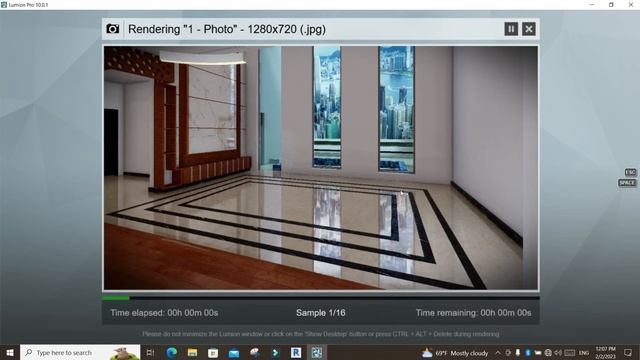Screen dimensions: 640x360
Task: Click the "Time elapsed: 00h 00m 00s" text
Action: pos(164,313)
